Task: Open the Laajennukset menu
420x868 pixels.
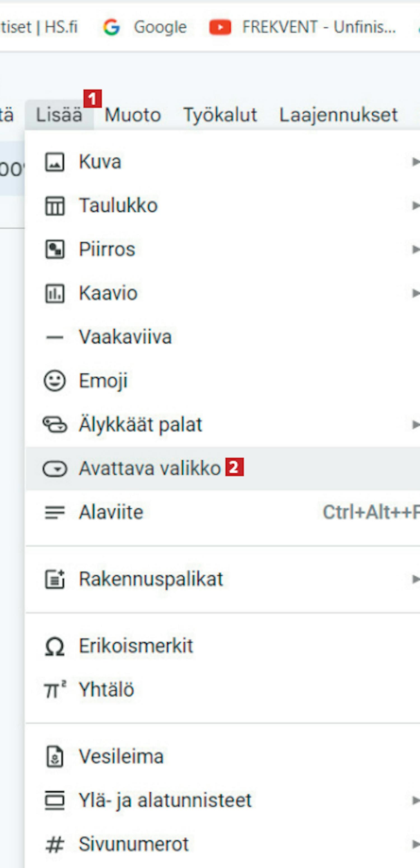Action: (339, 115)
